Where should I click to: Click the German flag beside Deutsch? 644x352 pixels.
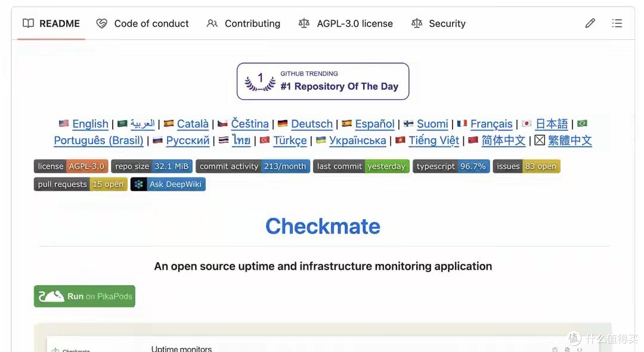click(x=283, y=123)
